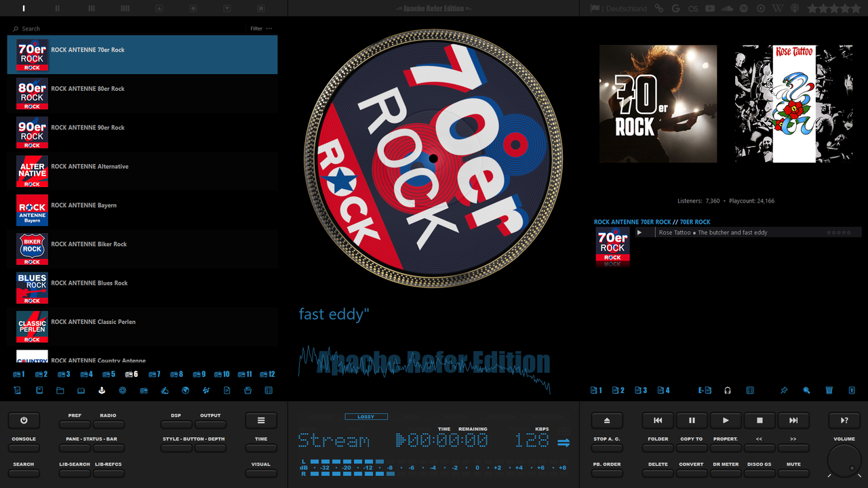
Task: Toggle playback order arrows icon in display
Action: 564,443
